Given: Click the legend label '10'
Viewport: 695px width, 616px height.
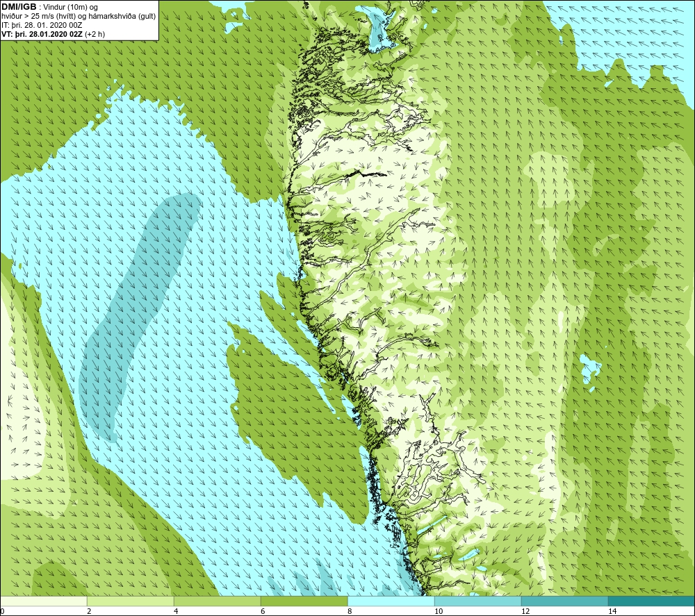Looking at the screenshot, I should (439, 611).
